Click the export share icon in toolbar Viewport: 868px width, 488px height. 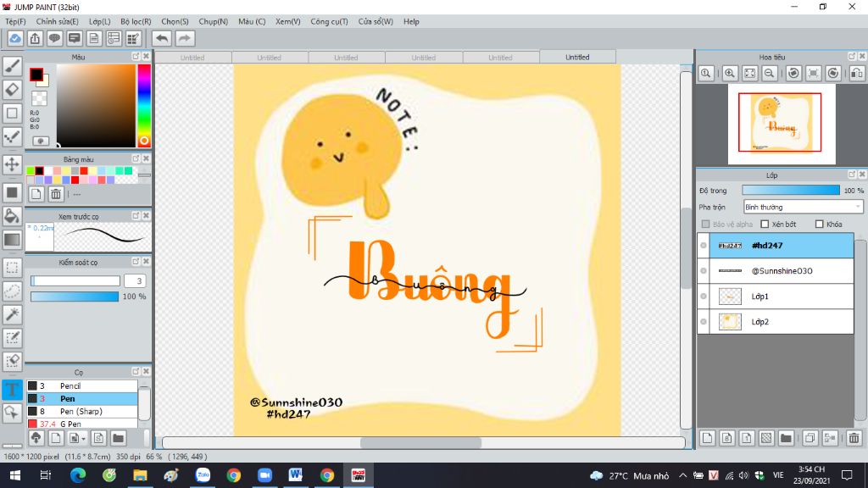tap(35, 39)
